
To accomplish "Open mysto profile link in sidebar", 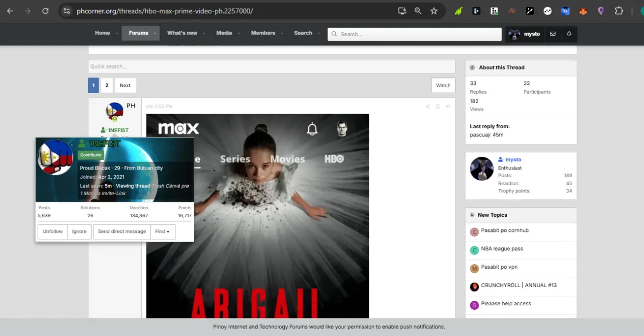I will [x=513, y=160].
